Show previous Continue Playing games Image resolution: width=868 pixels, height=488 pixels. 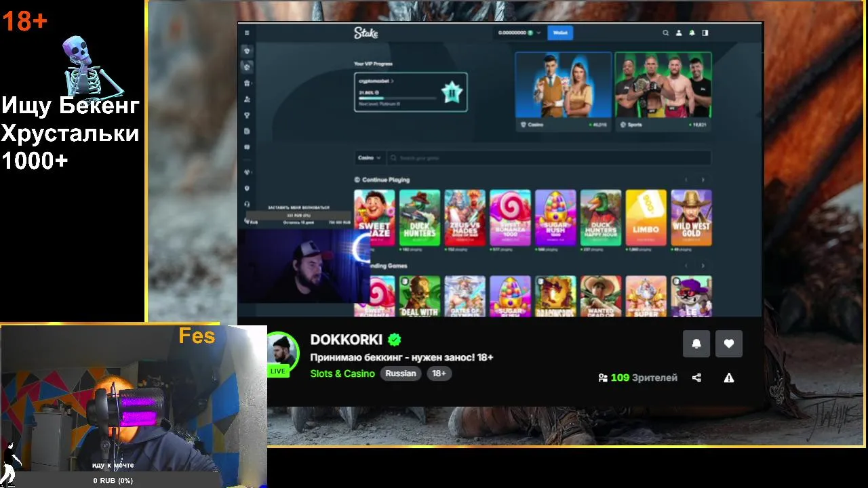pyautogui.click(x=686, y=180)
